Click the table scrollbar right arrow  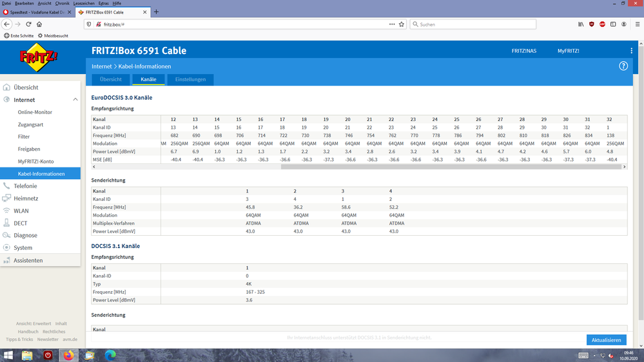coord(624,167)
